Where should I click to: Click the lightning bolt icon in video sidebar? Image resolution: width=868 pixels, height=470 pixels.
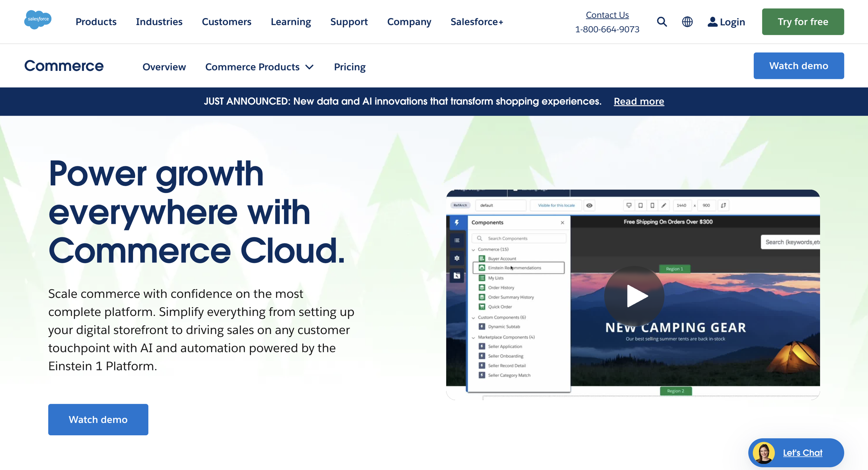tap(457, 223)
